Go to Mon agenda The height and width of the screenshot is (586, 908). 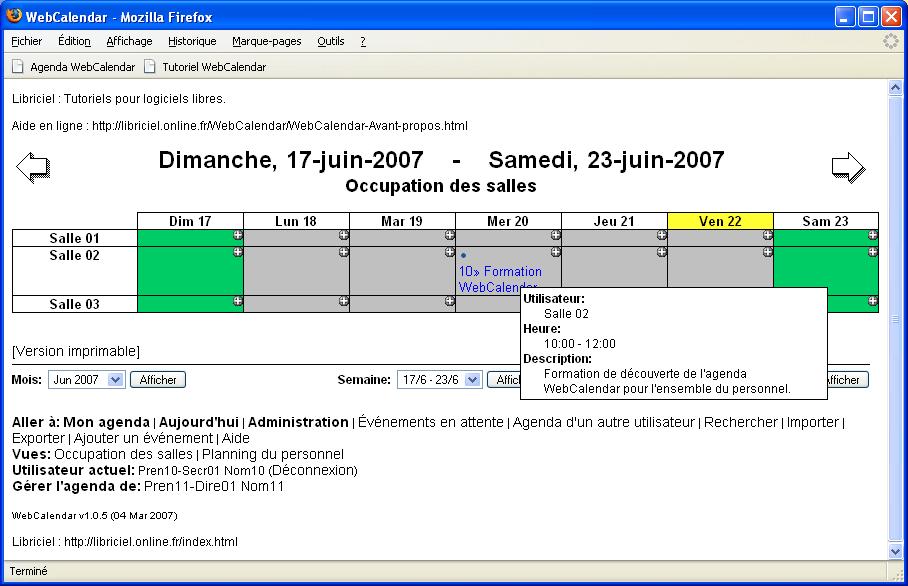point(107,422)
